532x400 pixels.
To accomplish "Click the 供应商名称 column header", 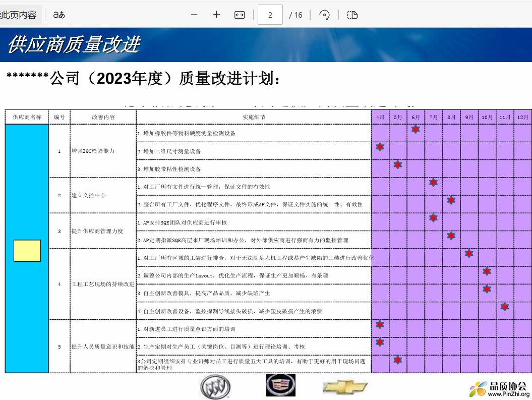I will (x=27, y=117).
